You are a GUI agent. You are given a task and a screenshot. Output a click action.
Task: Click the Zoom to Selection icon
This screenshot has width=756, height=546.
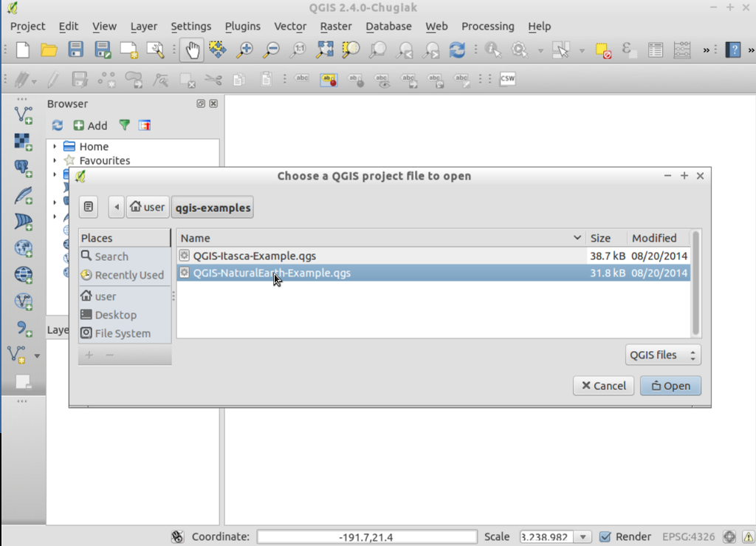[x=351, y=50]
